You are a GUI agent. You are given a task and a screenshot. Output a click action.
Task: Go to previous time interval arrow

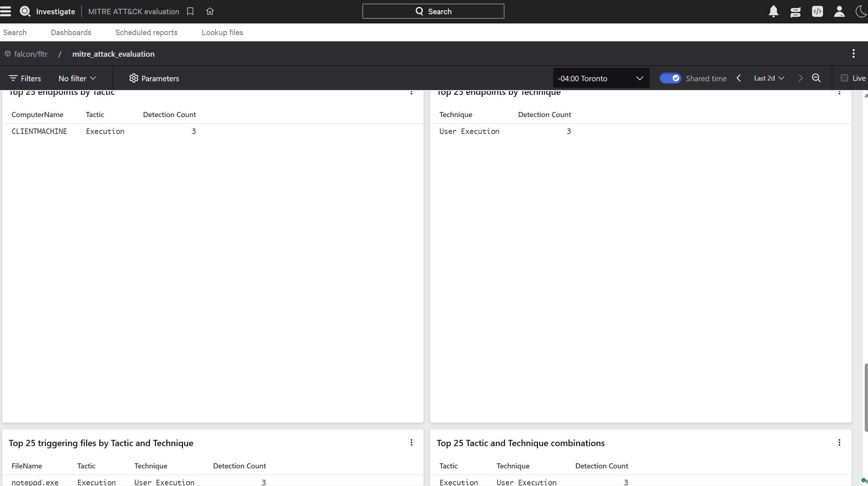(x=739, y=78)
